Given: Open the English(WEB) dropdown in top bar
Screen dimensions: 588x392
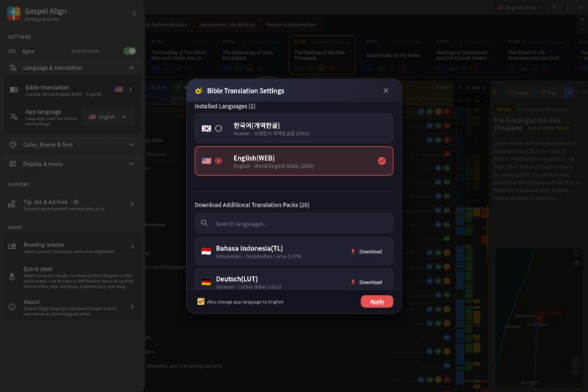Looking at the screenshot, I should pos(519,7).
